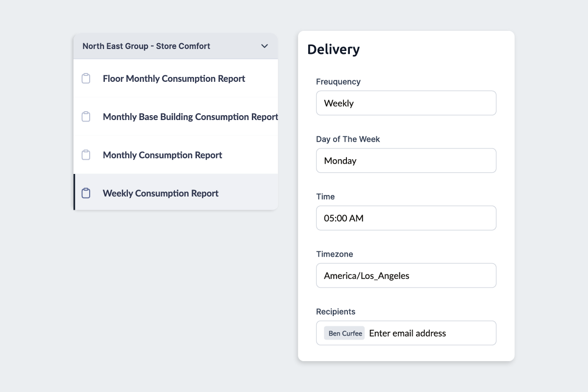Click the Ben Curfee recipient chip

(x=345, y=333)
